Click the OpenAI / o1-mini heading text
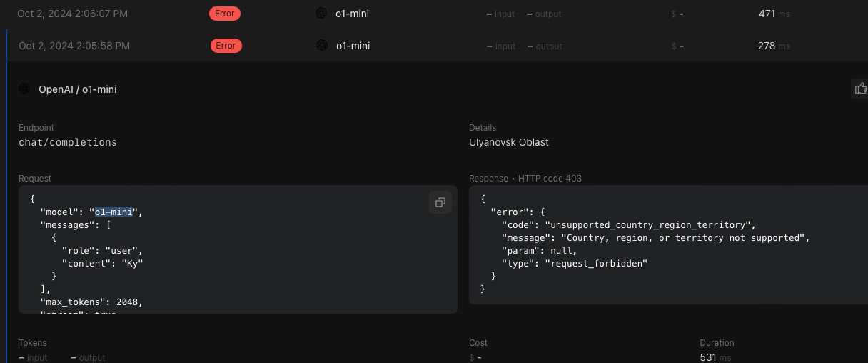This screenshot has width=868, height=363. coord(78,89)
